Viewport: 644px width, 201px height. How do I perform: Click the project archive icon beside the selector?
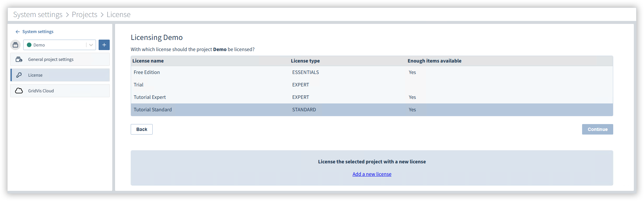tap(15, 45)
